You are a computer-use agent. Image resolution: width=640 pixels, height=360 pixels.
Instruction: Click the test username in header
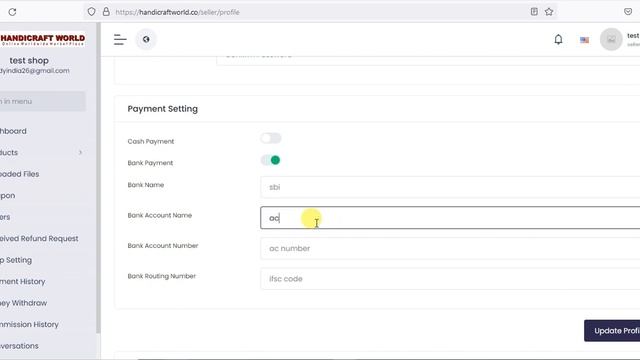point(633,36)
